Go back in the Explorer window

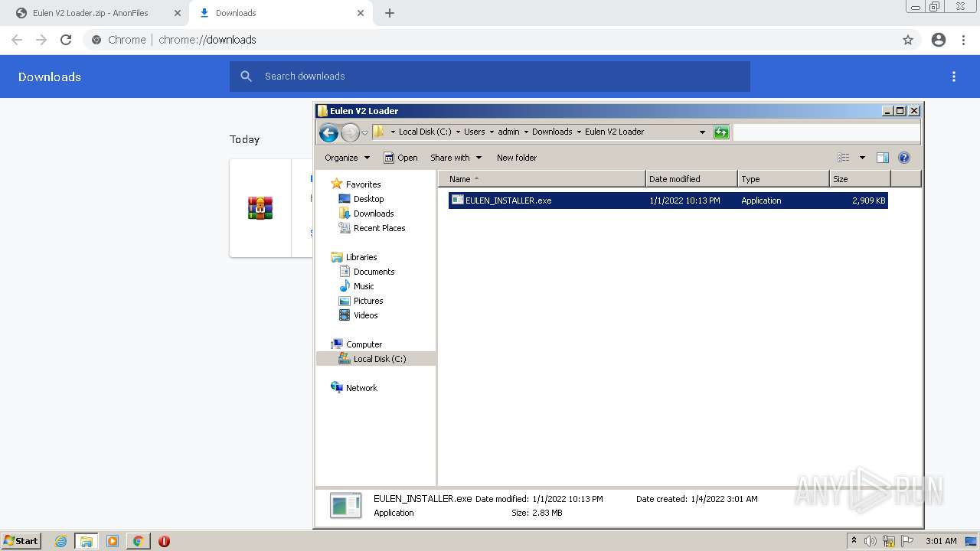pyautogui.click(x=328, y=132)
